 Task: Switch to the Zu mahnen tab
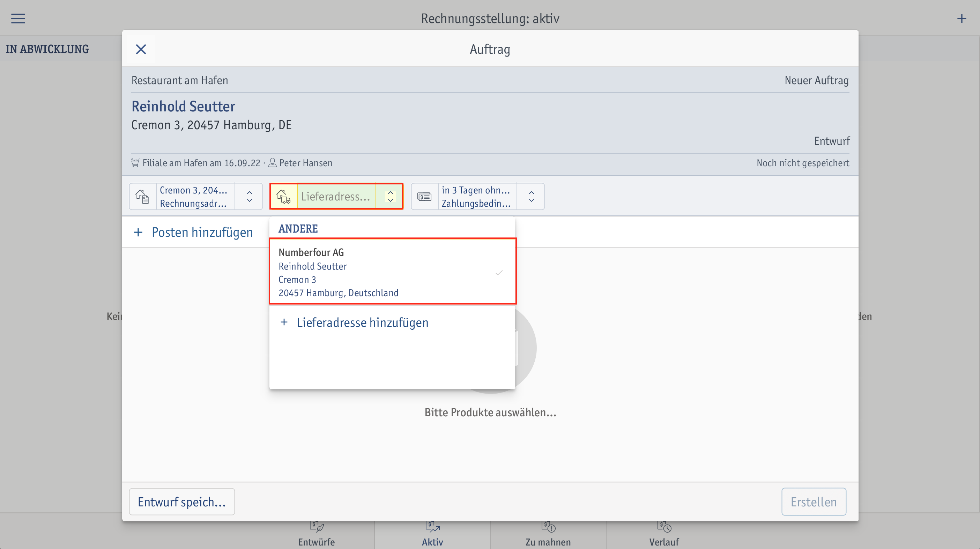(548, 535)
